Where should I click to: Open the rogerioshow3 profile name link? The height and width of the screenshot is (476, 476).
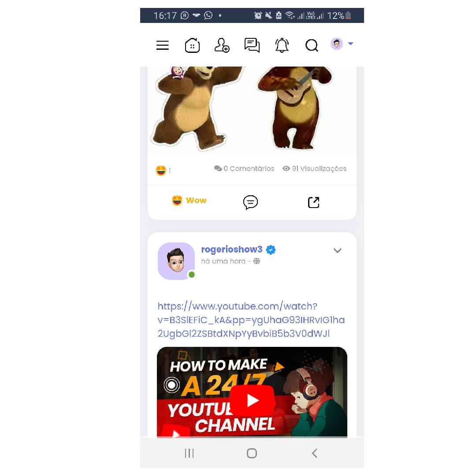tap(232, 249)
